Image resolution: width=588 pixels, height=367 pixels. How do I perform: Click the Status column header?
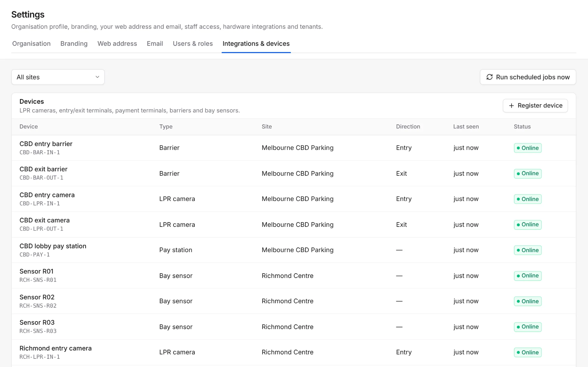tap(522, 127)
